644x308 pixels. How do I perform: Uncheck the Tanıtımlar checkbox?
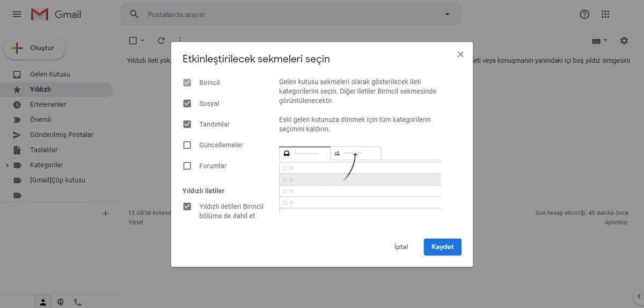187,124
